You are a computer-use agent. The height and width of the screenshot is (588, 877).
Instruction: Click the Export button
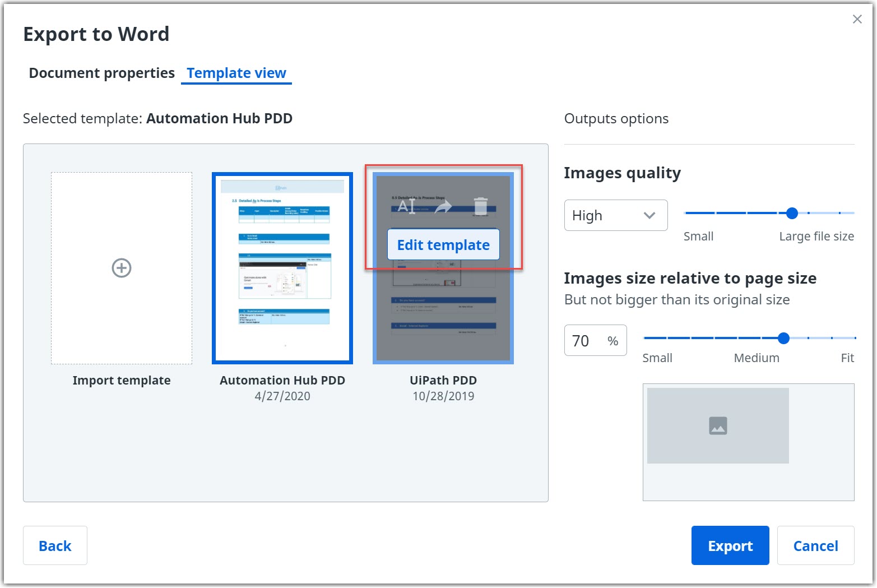(x=730, y=545)
